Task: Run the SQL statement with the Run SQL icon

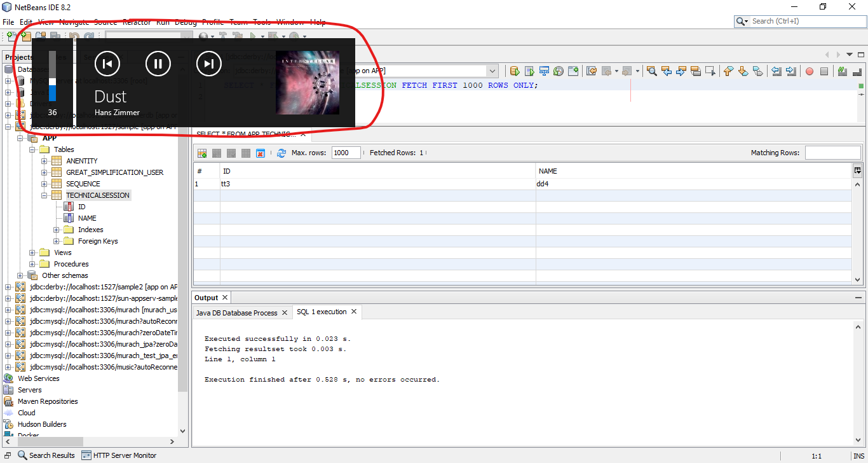Action: 515,71
